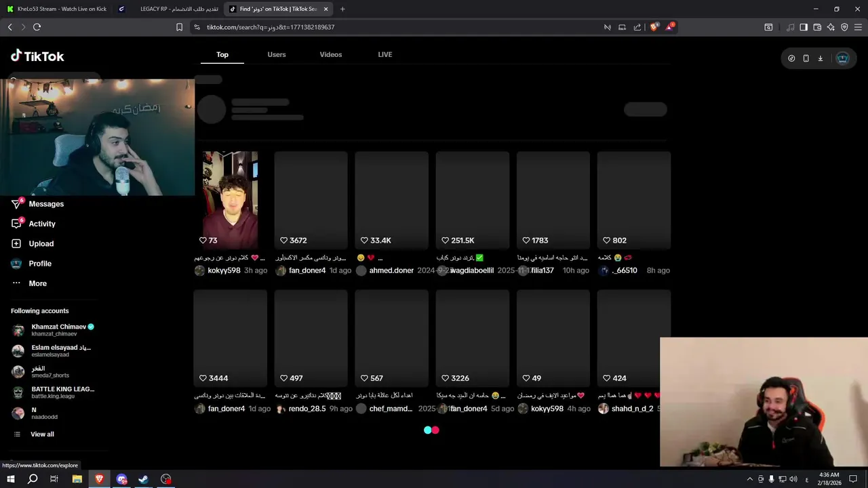This screenshot has width=868, height=488.
Task: Switch to the Videos results tab
Action: tap(331, 55)
